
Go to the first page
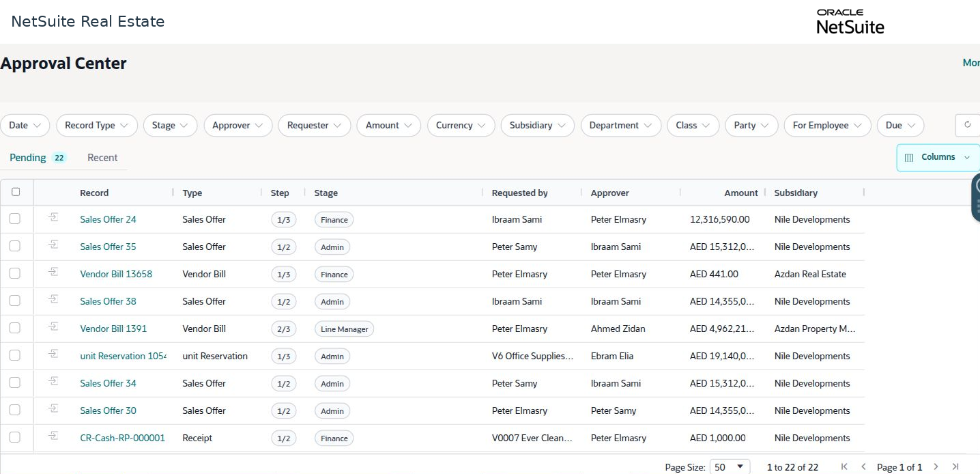pos(845,467)
